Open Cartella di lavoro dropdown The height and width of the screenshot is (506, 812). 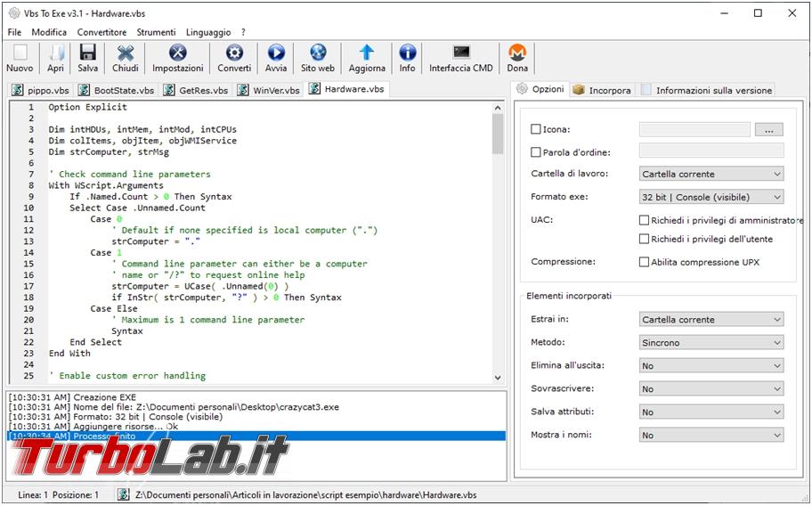(x=711, y=174)
